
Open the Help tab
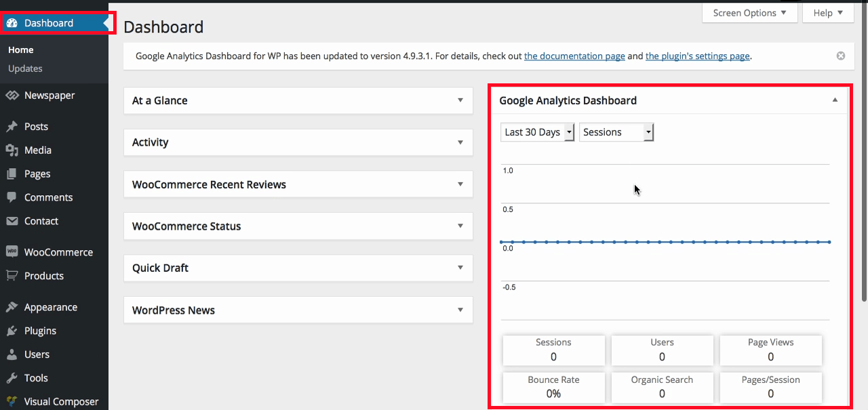[x=828, y=13]
